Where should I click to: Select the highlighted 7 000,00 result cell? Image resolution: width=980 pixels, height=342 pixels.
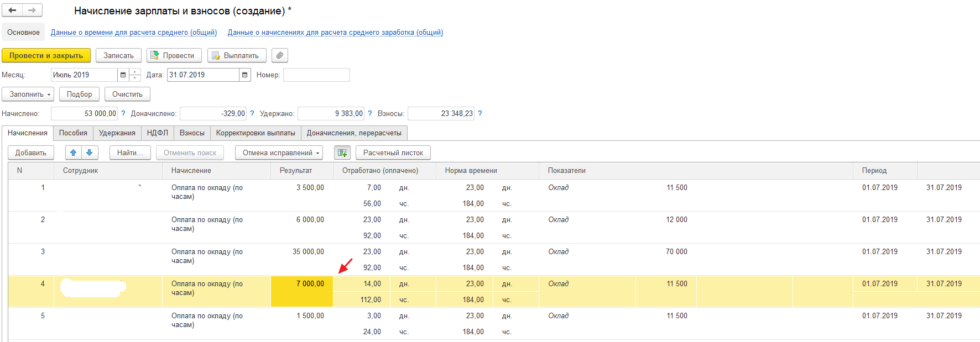coord(302,291)
